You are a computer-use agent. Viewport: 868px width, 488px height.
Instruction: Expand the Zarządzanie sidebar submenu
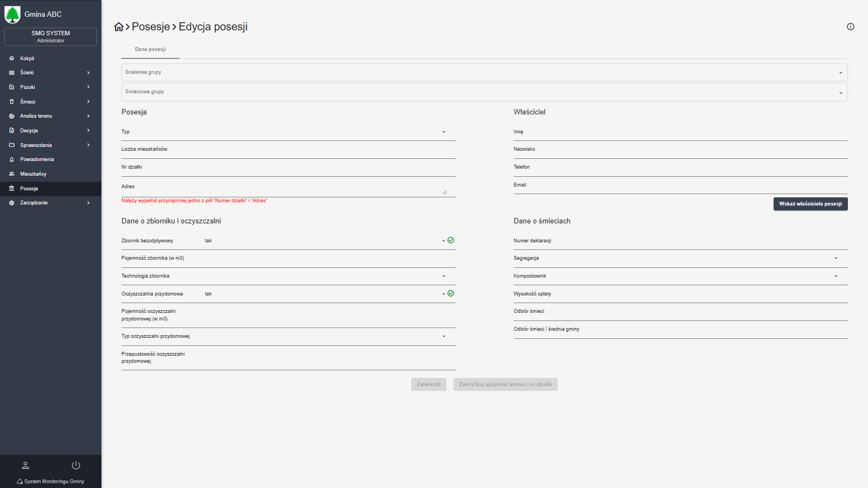tap(50, 203)
